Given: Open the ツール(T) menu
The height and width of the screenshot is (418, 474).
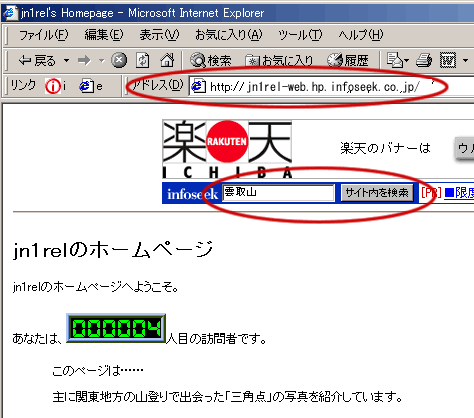Looking at the screenshot, I should point(300,35).
